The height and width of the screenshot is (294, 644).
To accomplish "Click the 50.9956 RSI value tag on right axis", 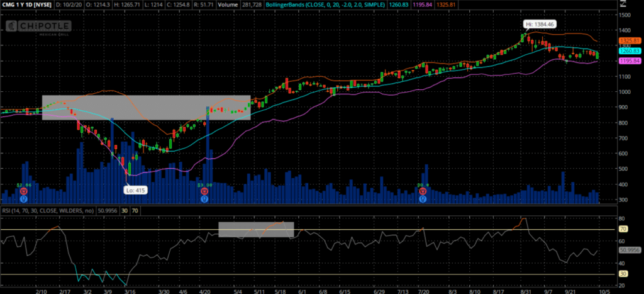I will pyautogui.click(x=629, y=249).
